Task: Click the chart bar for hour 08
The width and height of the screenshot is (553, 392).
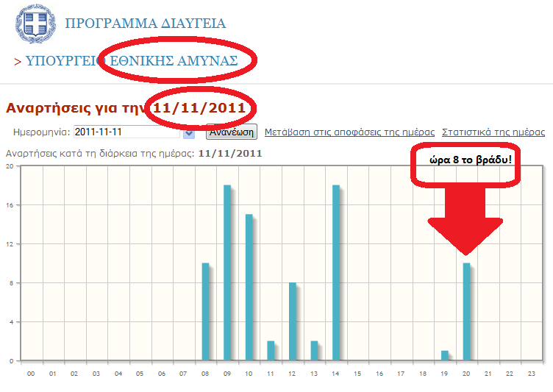Action: tap(206, 312)
